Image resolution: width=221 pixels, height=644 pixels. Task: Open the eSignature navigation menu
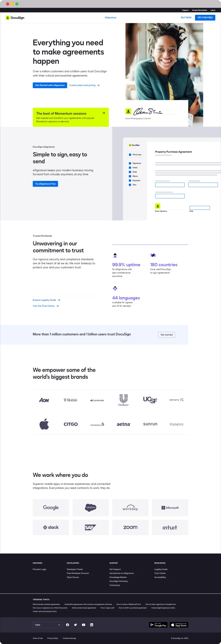click(x=110, y=18)
